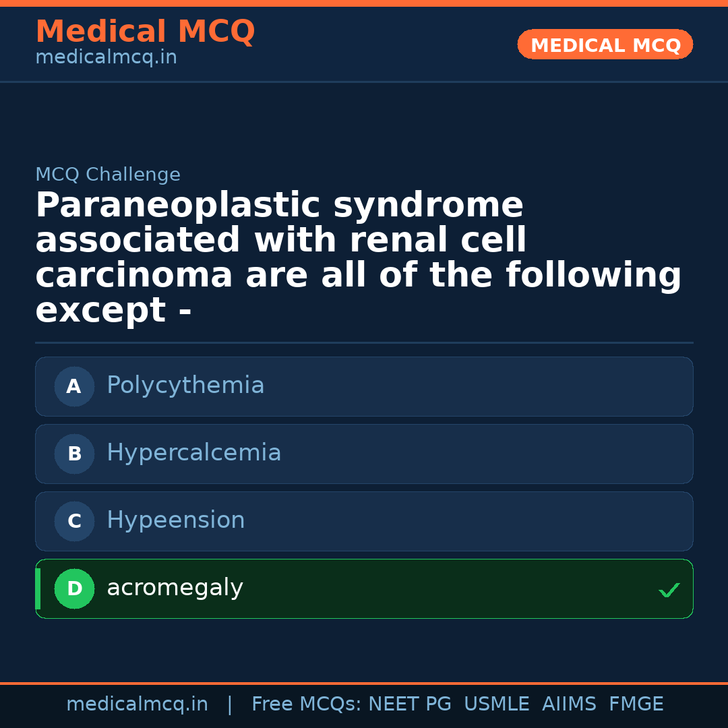This screenshot has width=728, height=728.
Task: Select the letter B circle badge
Action: coord(74,454)
